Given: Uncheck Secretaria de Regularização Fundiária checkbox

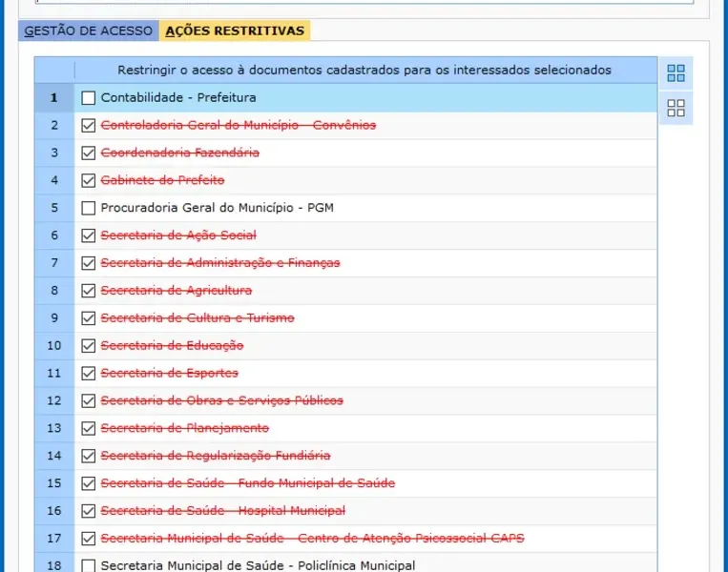Looking at the screenshot, I should [88, 456].
